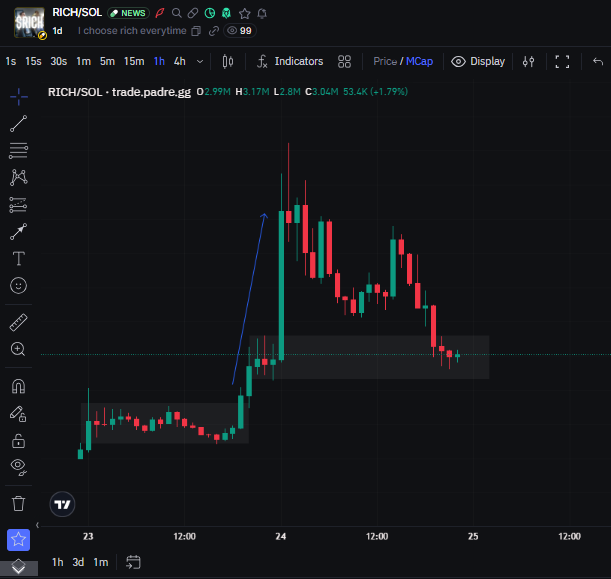Click the red feather icon
Image resolution: width=611 pixels, height=579 pixels.
tap(159, 13)
